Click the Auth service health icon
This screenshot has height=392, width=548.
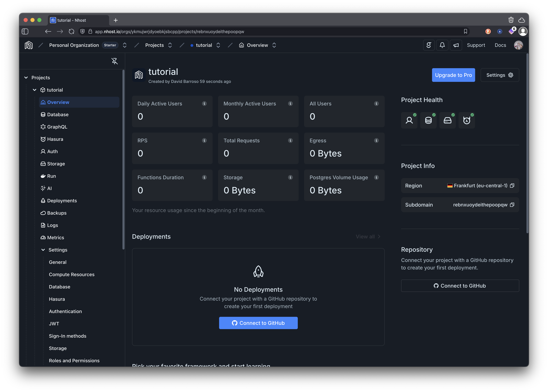point(409,120)
